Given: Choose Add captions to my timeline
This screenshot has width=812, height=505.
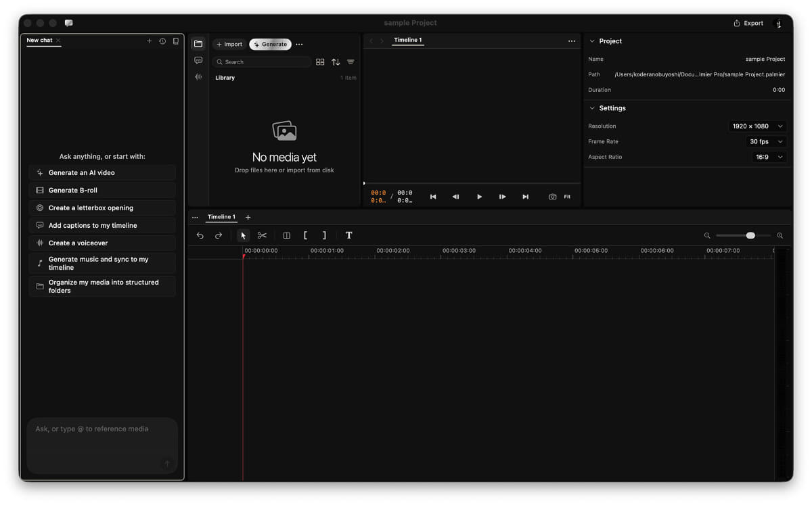Looking at the screenshot, I should click(102, 226).
